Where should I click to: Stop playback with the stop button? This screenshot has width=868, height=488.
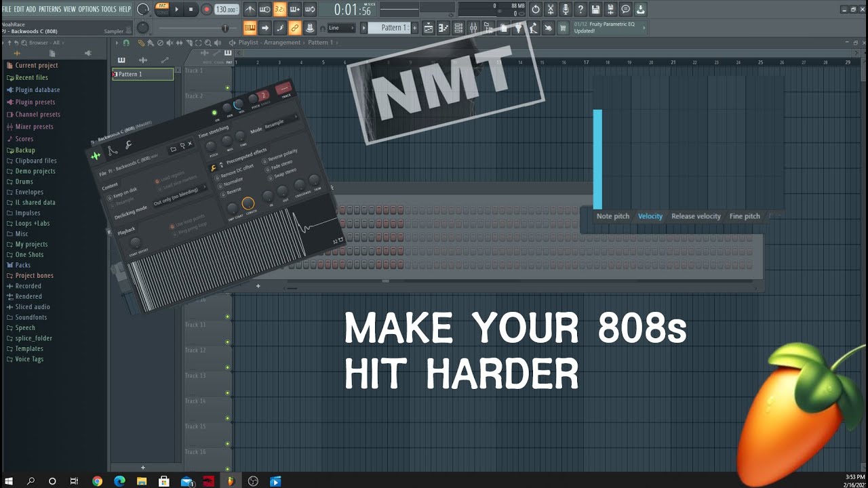click(x=191, y=9)
